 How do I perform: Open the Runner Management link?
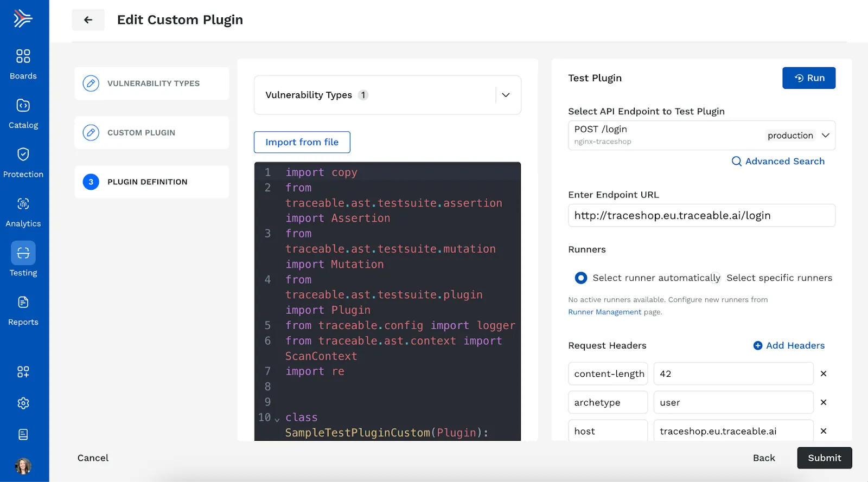604,312
